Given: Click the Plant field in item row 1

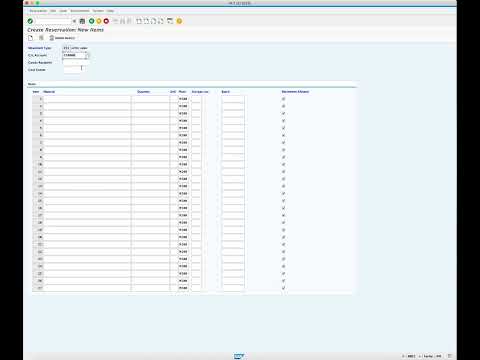Looking at the screenshot, I should point(183,99).
